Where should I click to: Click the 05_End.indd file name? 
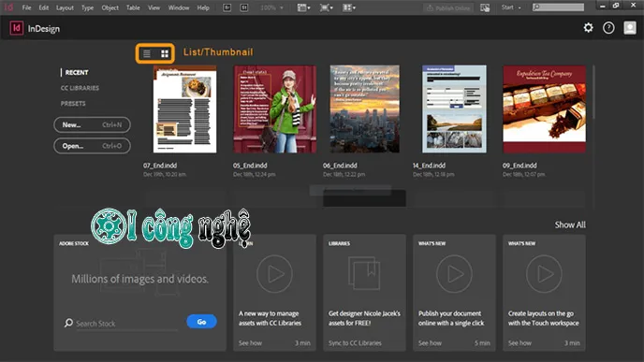[250, 166]
